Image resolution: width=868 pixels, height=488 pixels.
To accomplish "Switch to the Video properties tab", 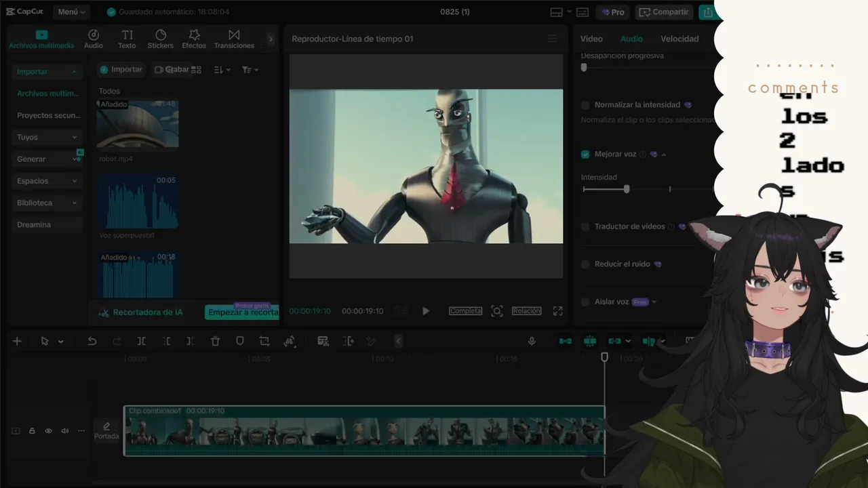I will pyautogui.click(x=591, y=39).
